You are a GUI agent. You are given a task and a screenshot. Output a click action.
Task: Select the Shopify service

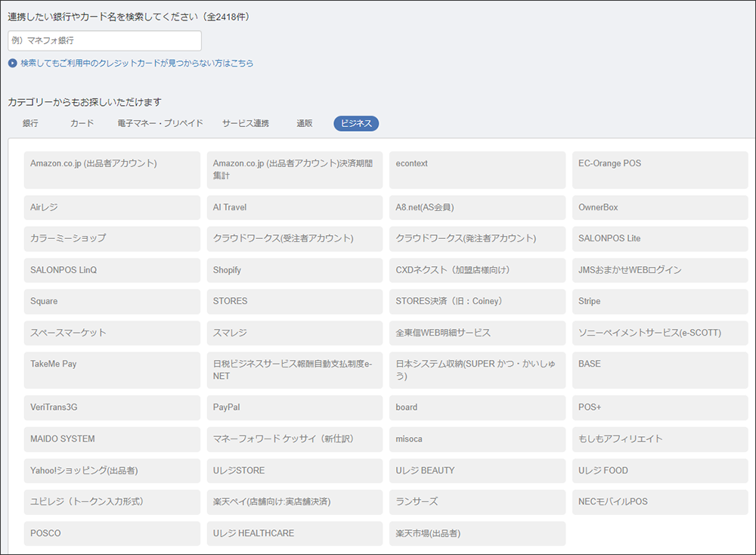(x=295, y=270)
